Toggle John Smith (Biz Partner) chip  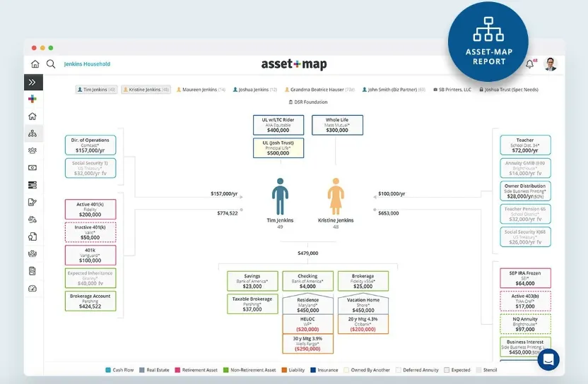[x=394, y=90]
